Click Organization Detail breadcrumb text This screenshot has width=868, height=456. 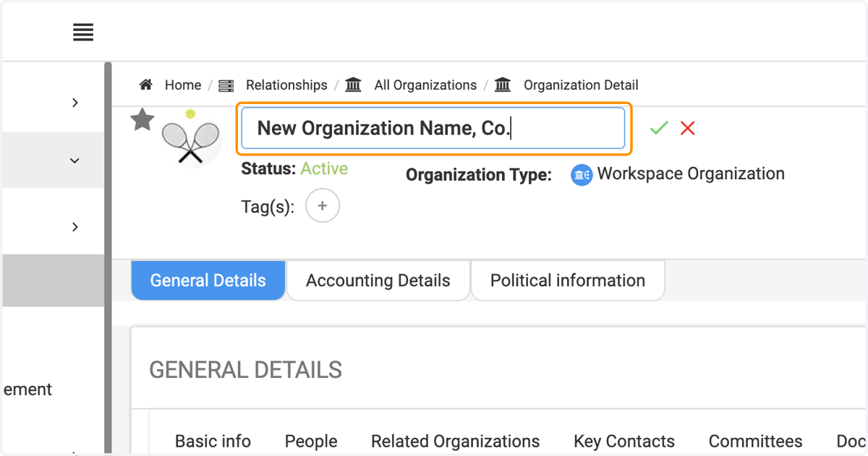(581, 85)
